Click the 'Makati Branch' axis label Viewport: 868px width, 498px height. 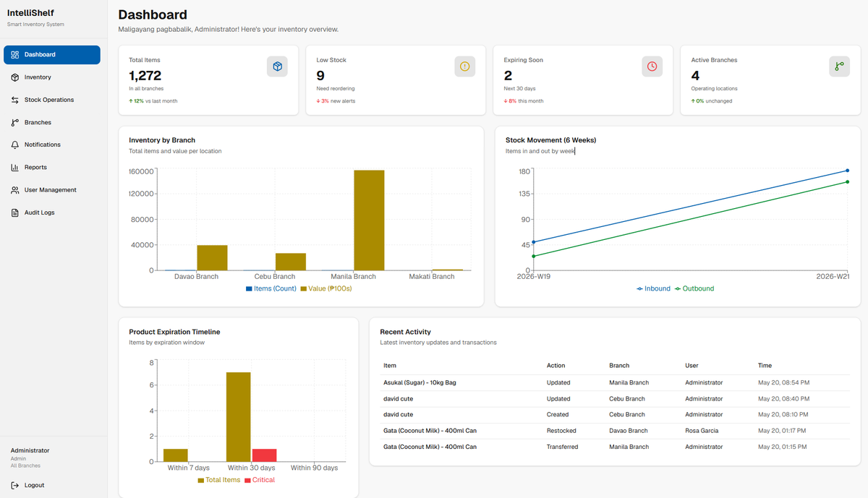point(432,277)
